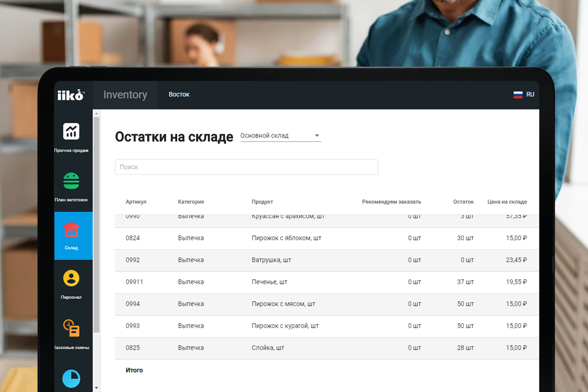Focus the Поиск search field
The width and height of the screenshot is (588, 392).
point(246,167)
